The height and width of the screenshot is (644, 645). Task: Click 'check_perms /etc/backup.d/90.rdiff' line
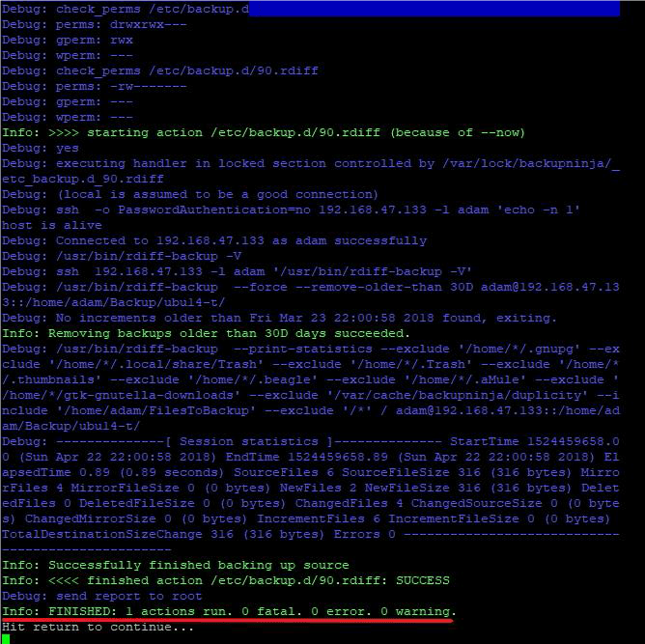pos(160,71)
